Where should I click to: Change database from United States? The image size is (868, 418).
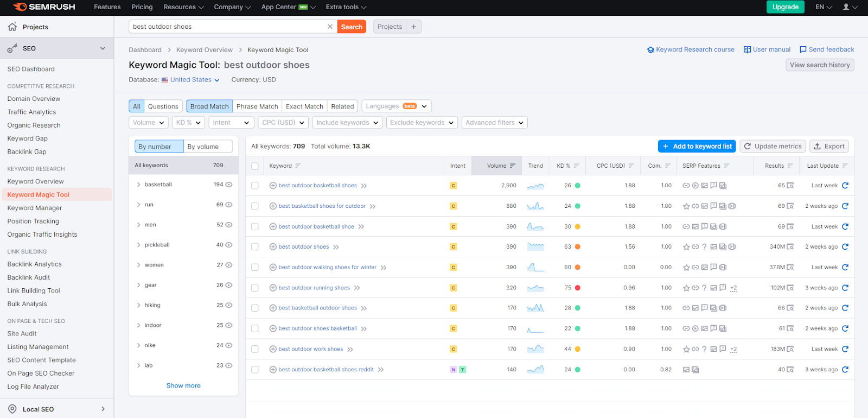click(x=190, y=80)
